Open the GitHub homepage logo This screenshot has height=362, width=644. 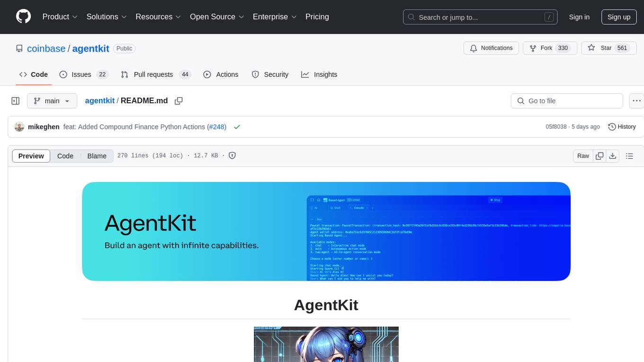pyautogui.click(x=24, y=17)
